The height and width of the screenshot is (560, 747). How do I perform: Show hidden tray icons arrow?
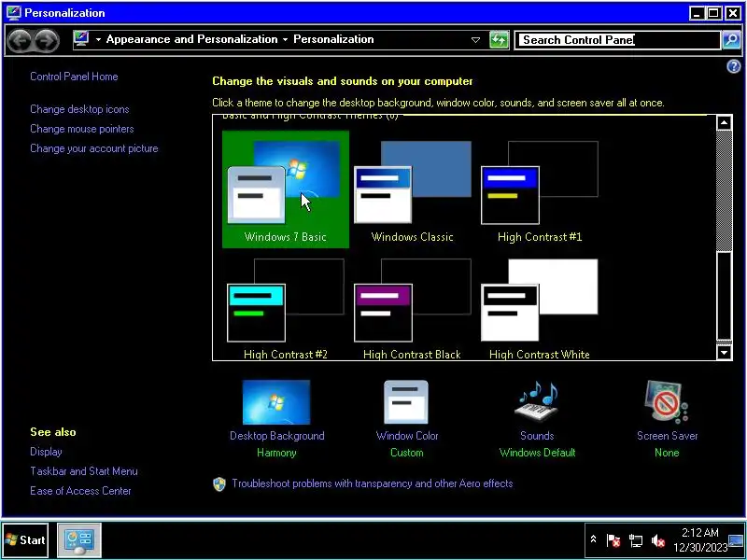(593, 539)
